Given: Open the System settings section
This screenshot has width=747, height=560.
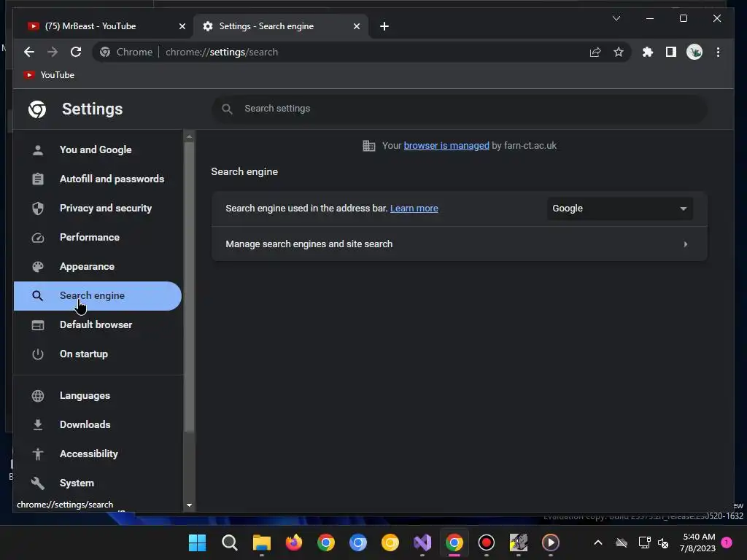Looking at the screenshot, I should tap(98, 483).
